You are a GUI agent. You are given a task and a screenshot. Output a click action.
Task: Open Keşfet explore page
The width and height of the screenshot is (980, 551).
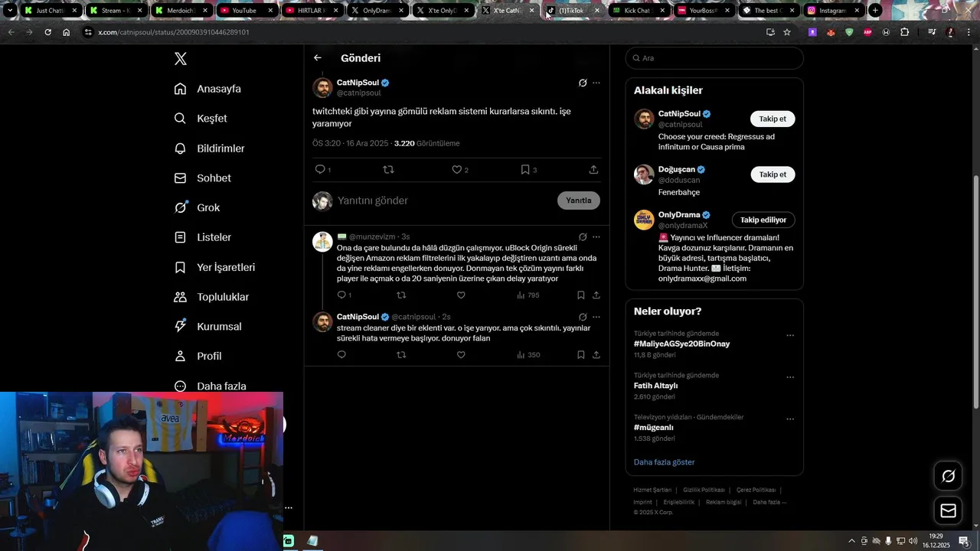tap(201, 119)
